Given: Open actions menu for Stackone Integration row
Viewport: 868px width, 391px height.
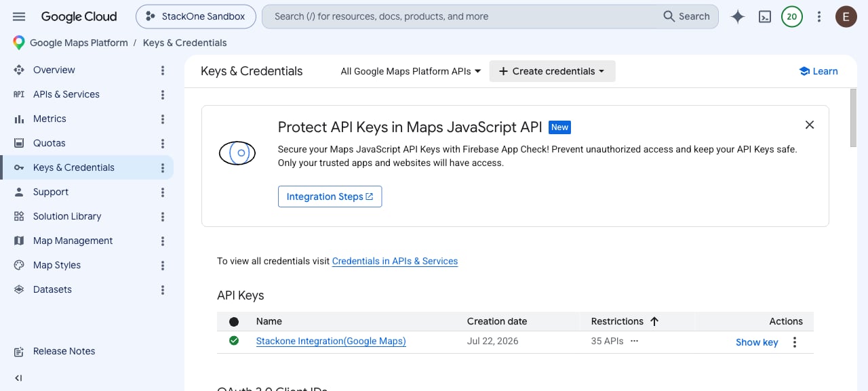Looking at the screenshot, I should click(795, 342).
